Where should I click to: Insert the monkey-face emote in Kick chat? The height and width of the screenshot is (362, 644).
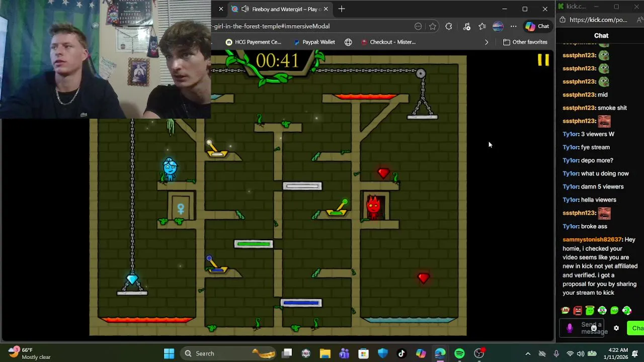click(x=566, y=311)
